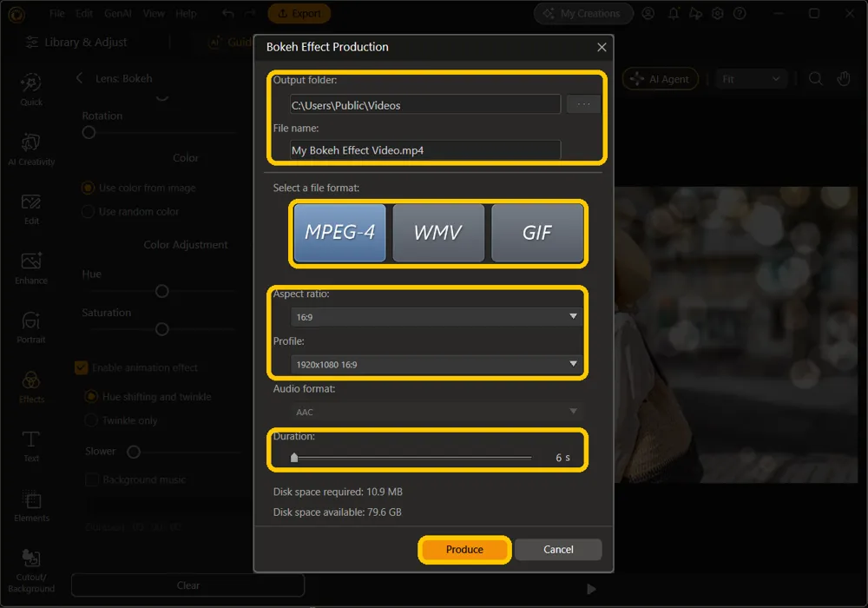Click the announcement megaphone icon
This screenshot has height=608, width=868.
[695, 13]
